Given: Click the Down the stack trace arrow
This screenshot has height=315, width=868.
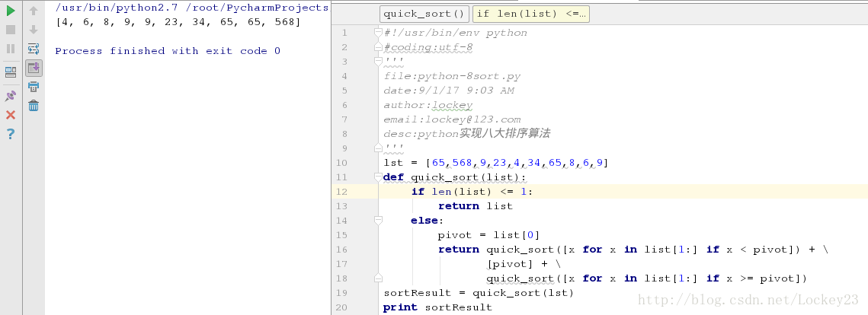Looking at the screenshot, I should 34,30.
